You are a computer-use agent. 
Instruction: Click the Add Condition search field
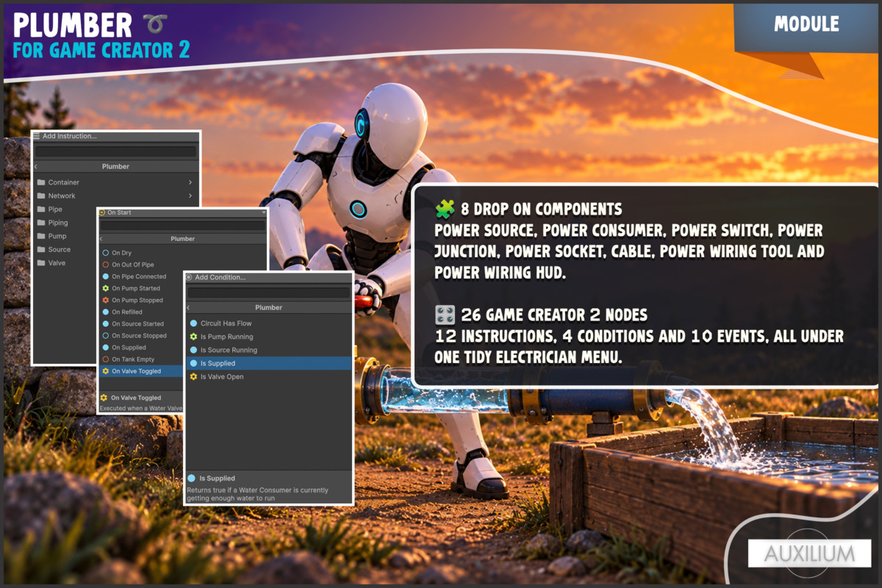pyautogui.click(x=268, y=293)
